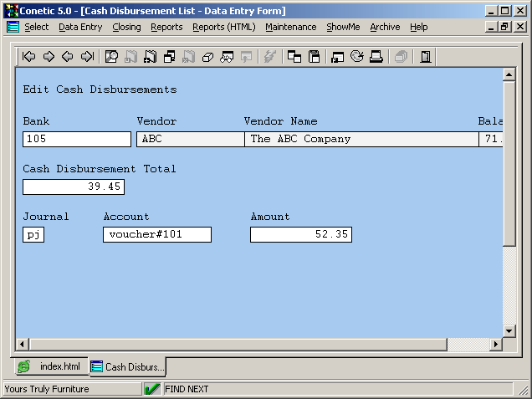The height and width of the screenshot is (399, 532).
Task: Click the exit door icon in toolbar
Action: pos(426,57)
